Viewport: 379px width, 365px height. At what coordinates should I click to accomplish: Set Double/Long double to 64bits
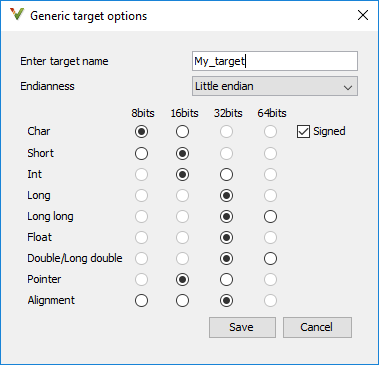(x=270, y=259)
